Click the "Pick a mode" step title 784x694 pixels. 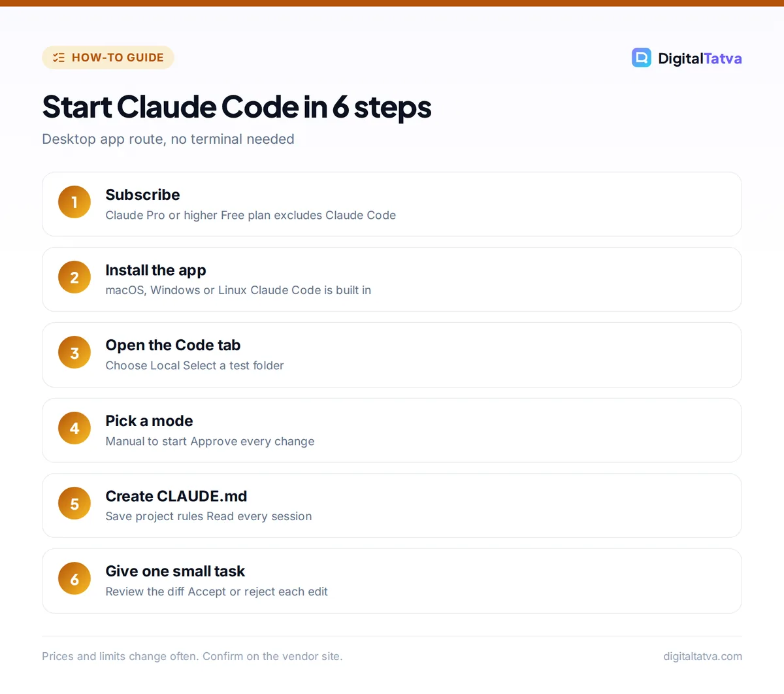tap(149, 421)
